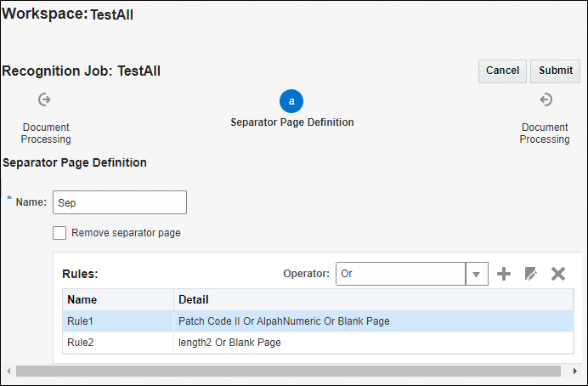Enable the Remove separator page checkbox
The width and height of the screenshot is (588, 386).
(x=59, y=233)
